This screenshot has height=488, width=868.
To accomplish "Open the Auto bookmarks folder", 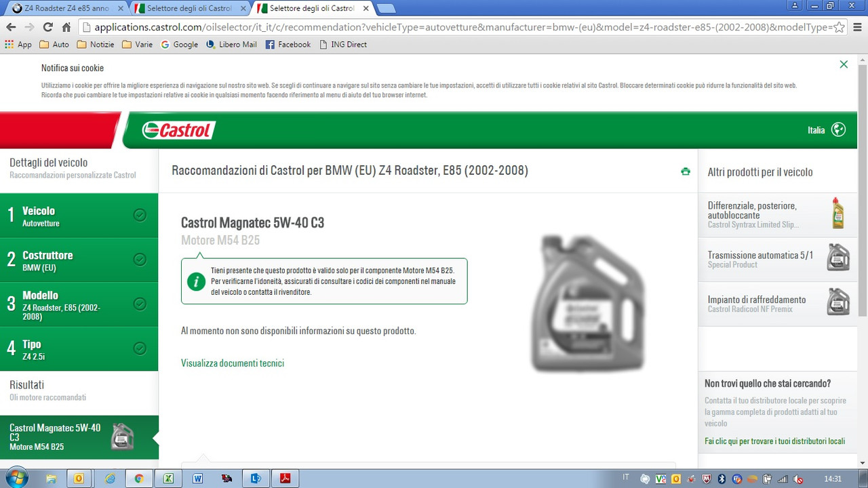I will 54,45.
